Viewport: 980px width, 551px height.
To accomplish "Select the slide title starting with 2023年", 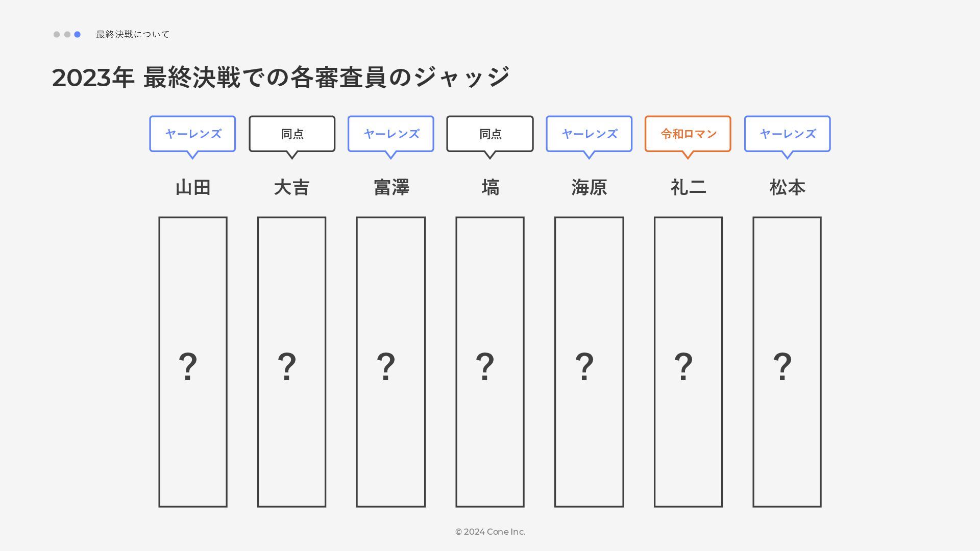I will [281, 78].
